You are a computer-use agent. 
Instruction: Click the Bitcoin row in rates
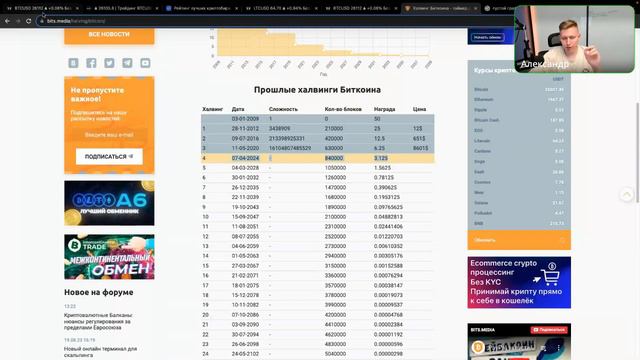[x=519, y=89]
